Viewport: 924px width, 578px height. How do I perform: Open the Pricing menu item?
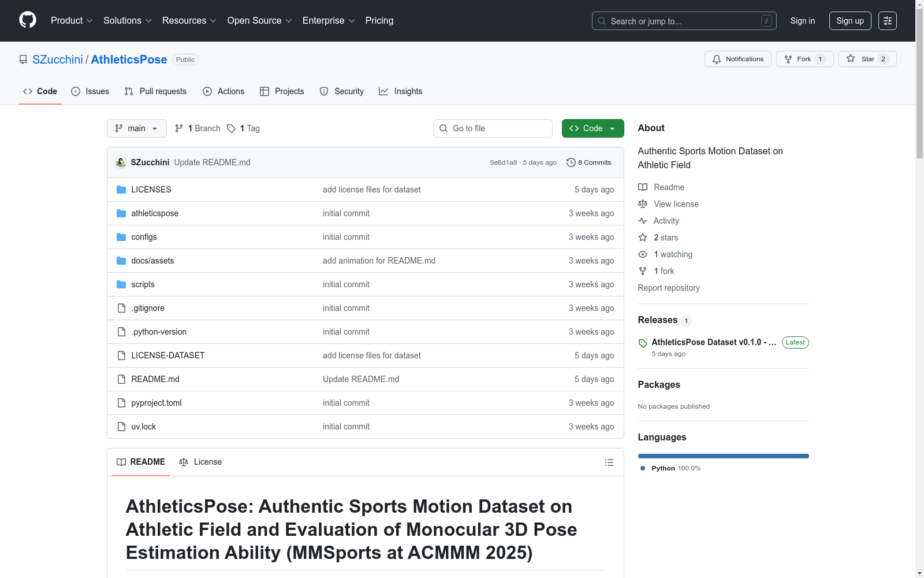tap(379, 21)
